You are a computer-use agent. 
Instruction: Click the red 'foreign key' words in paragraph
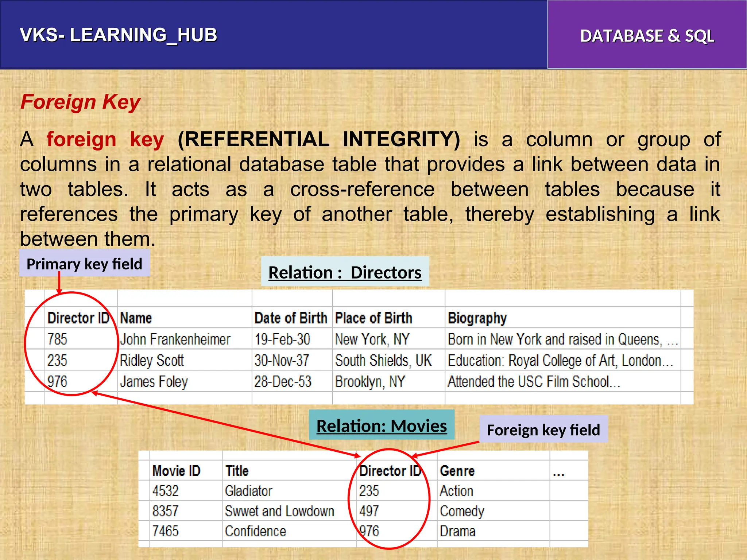[x=105, y=140]
